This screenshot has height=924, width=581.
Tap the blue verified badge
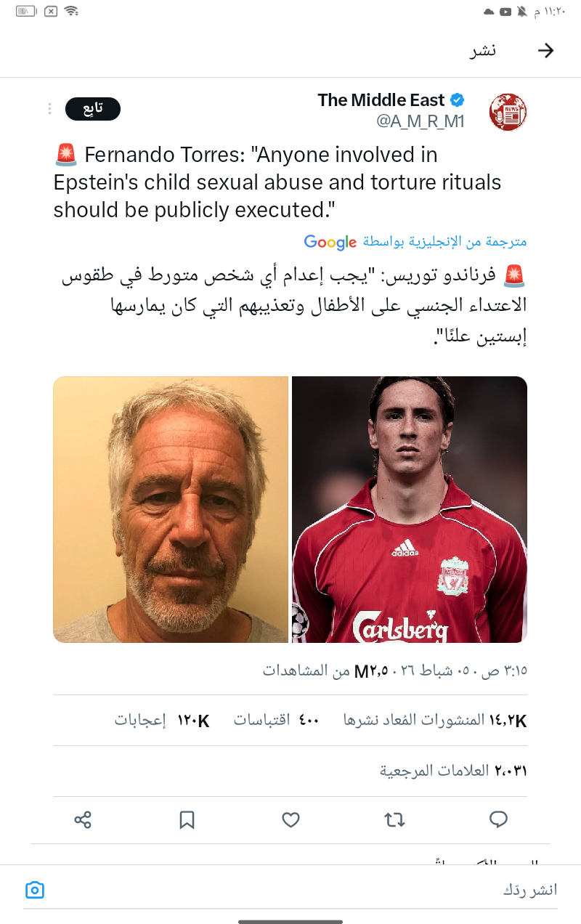pyautogui.click(x=458, y=100)
